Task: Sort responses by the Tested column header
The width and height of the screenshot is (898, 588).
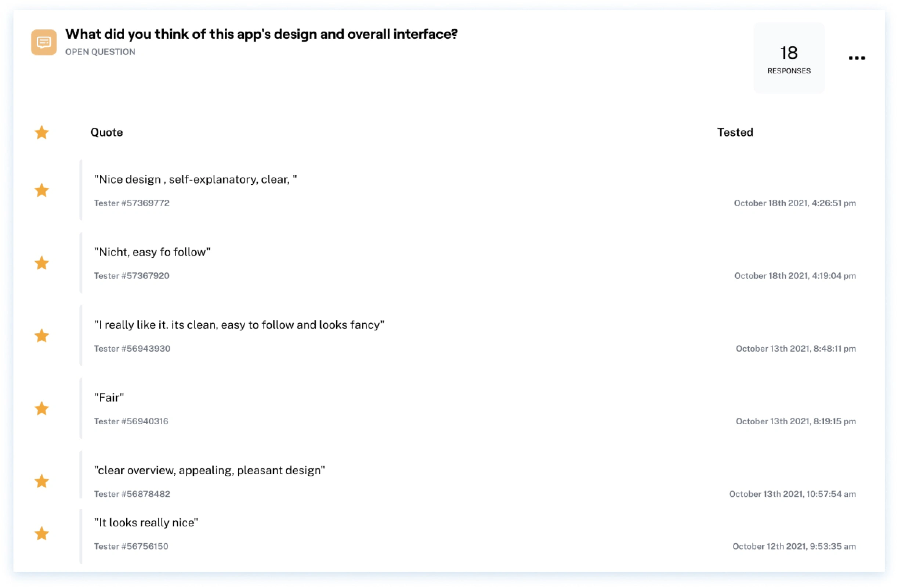Action: 735,133
